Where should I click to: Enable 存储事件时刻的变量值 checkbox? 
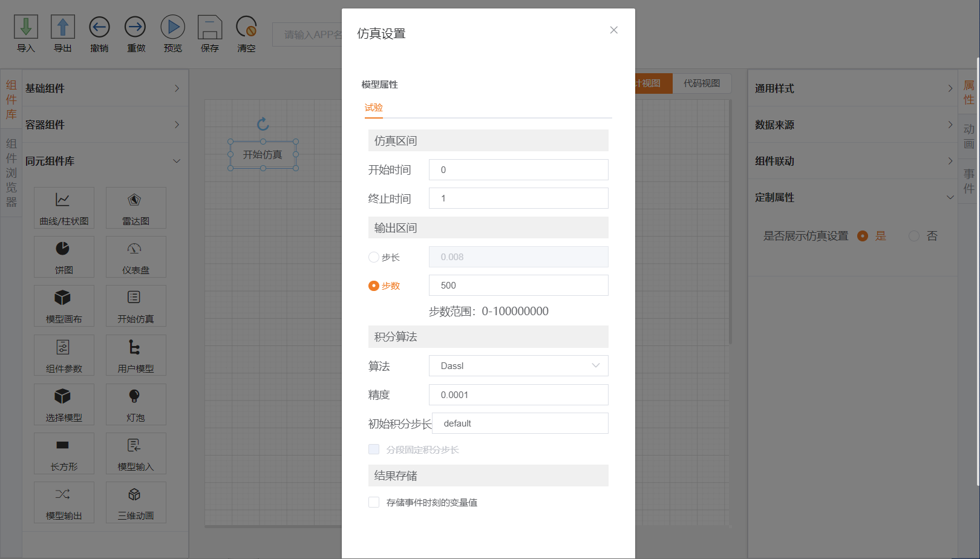[374, 502]
